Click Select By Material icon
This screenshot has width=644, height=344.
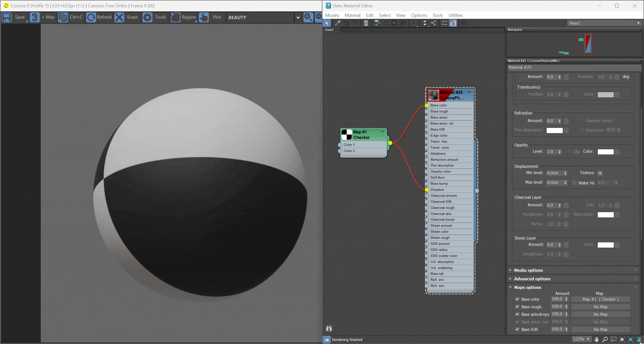pos(464,23)
